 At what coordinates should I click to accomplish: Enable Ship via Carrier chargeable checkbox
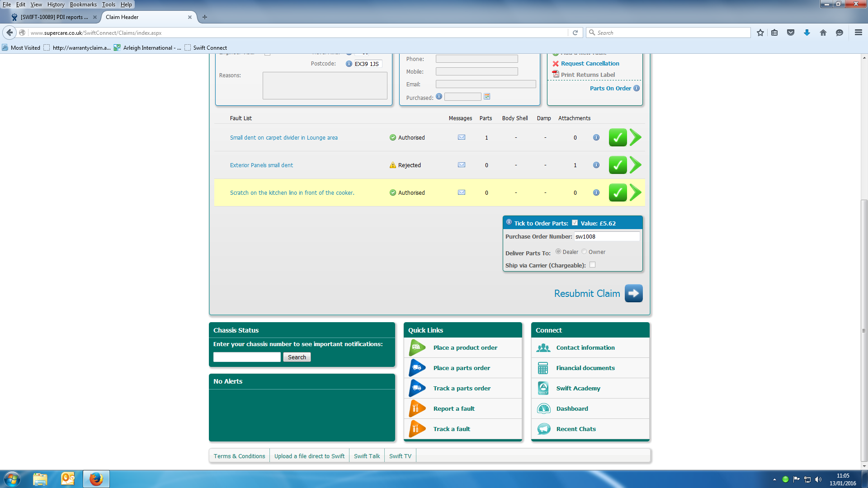592,265
